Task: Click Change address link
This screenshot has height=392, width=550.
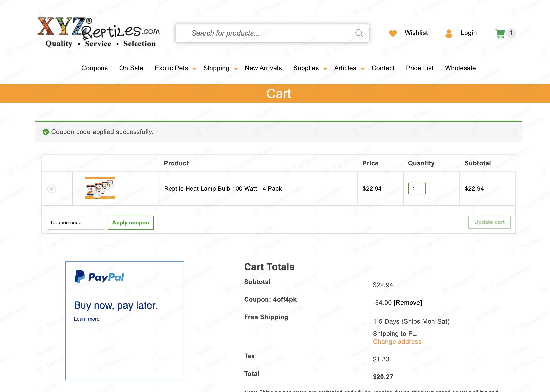Action: click(397, 342)
